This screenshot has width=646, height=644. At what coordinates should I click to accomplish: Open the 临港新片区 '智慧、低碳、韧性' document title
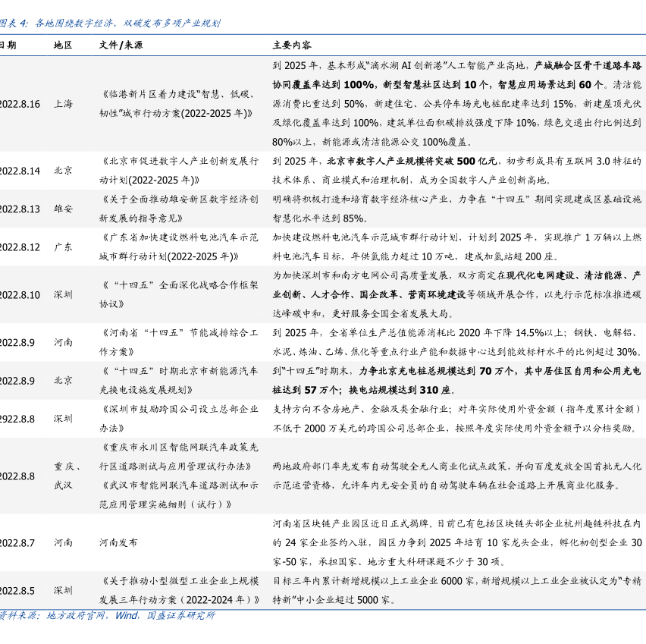[x=178, y=104]
